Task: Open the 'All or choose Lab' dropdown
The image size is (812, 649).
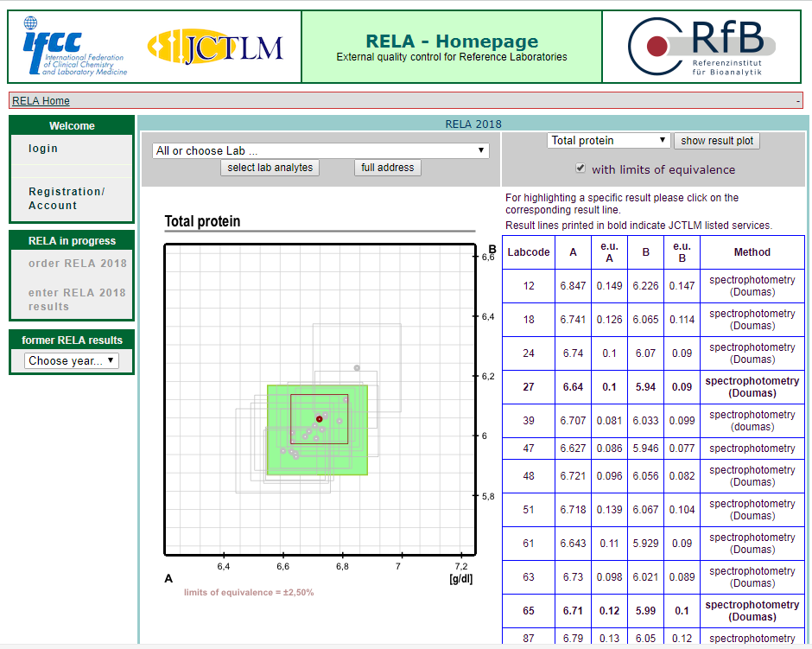Action: point(320,150)
